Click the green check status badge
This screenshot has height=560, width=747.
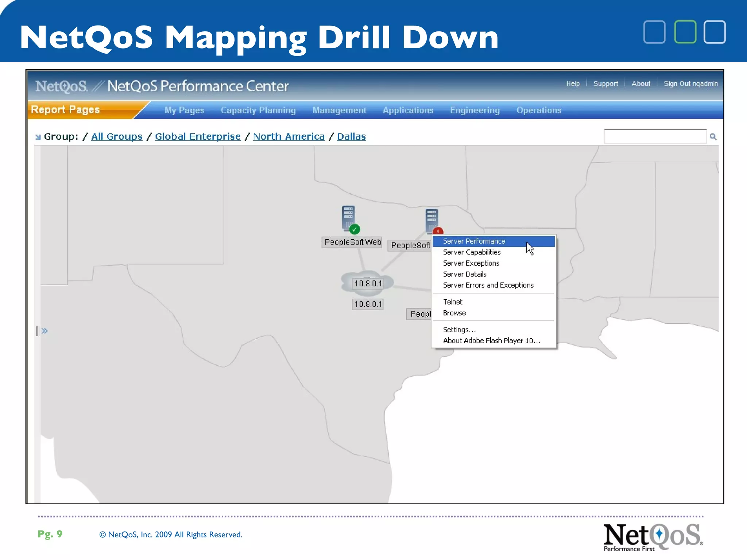(355, 229)
